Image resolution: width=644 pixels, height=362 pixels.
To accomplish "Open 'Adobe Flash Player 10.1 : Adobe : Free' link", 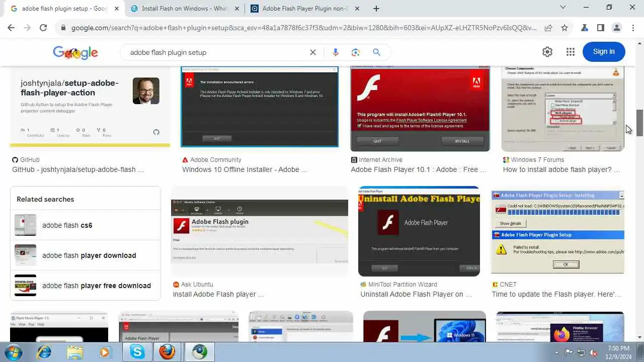I will click(419, 169).
